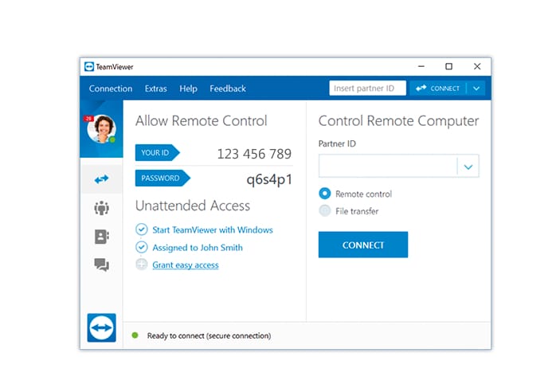Viewport: 560px width, 392px height.
Task: Click the Assigned to John Smith checkmark
Action: coord(142,247)
